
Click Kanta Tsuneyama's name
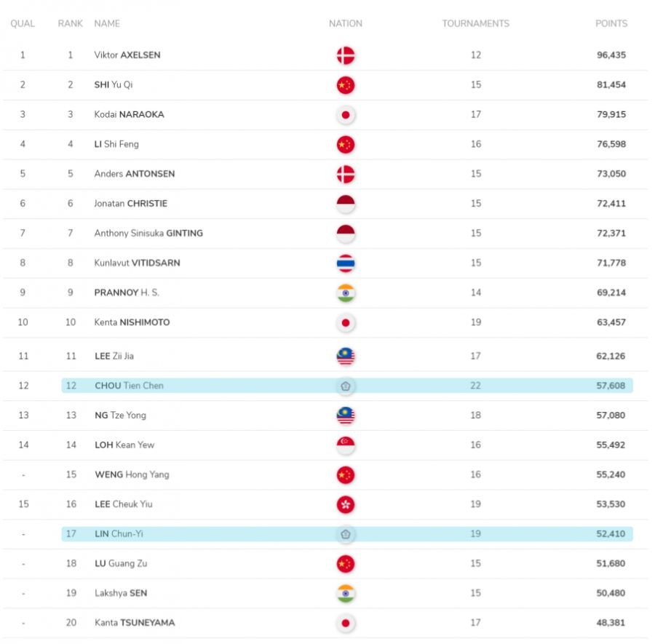click(135, 623)
